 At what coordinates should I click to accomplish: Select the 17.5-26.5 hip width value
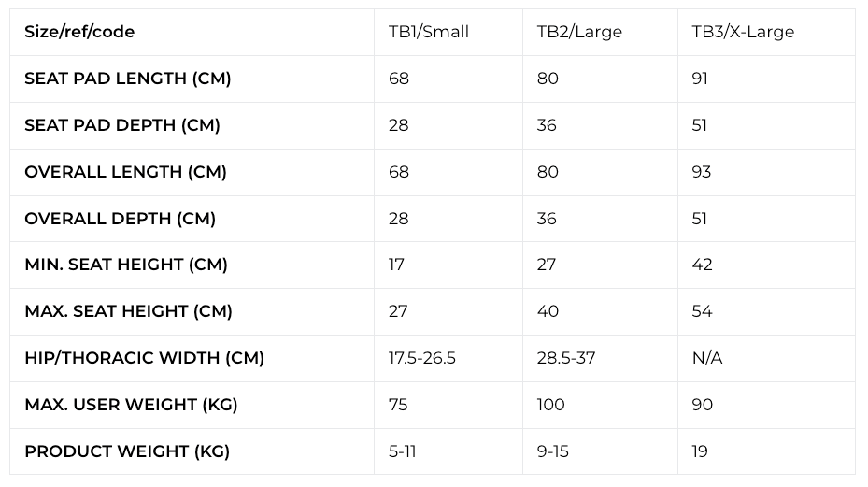pos(422,358)
